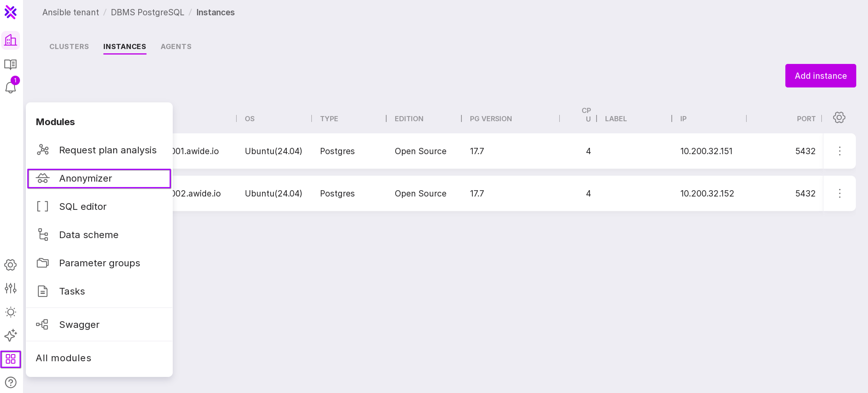Click the documentation book icon in sidebar
Image resolution: width=868 pixels, height=393 pixels.
point(10,64)
